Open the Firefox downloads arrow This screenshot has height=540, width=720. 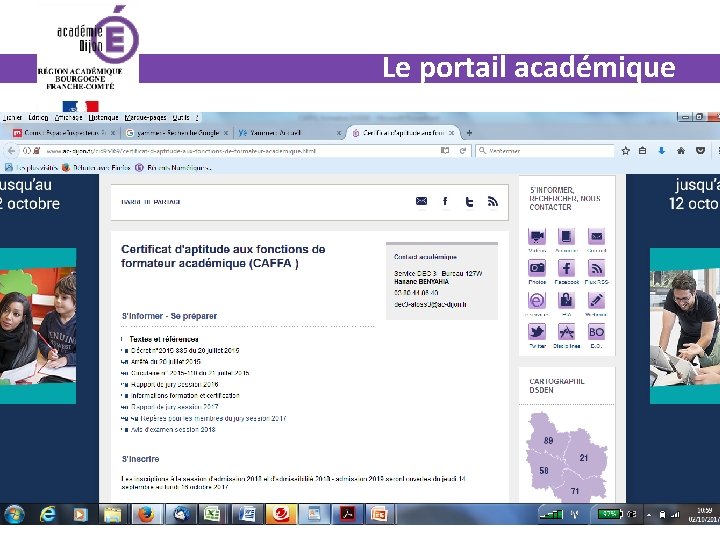click(662, 151)
